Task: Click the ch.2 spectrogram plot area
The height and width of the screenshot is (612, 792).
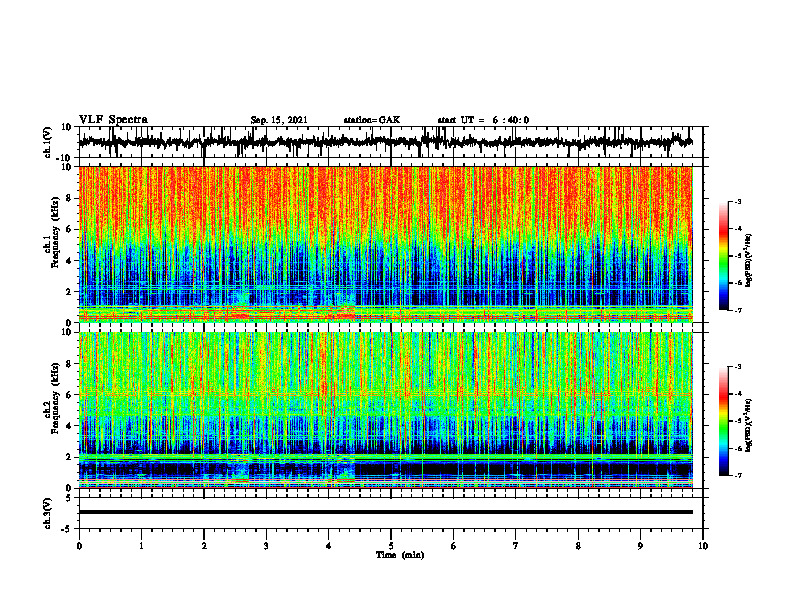Action: tap(386, 410)
